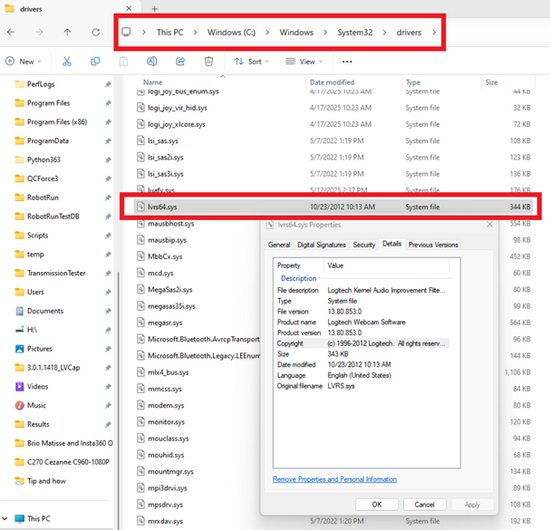Click the Cut scissors icon
The width and height of the screenshot is (550, 530).
click(67, 61)
